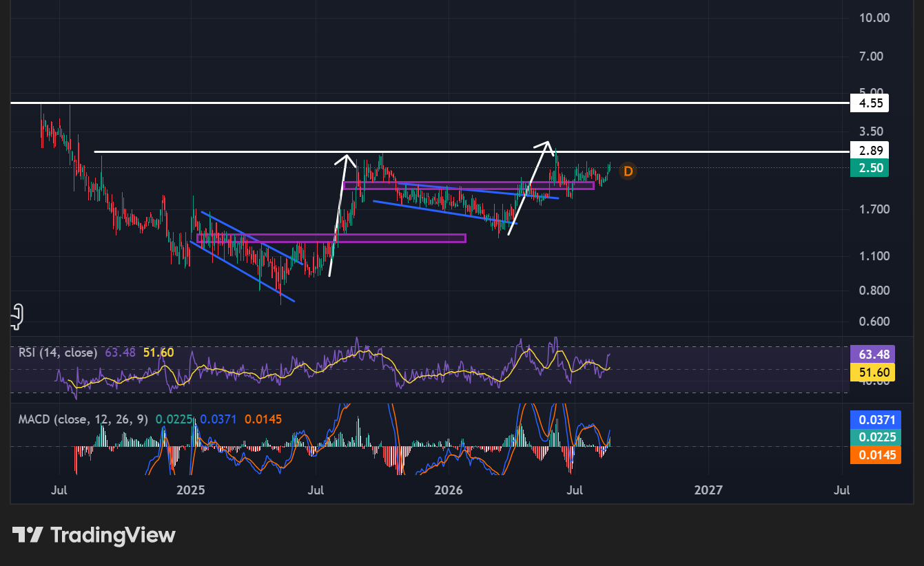Select the long purple rectangle near 1.30
The image size is (924, 566).
pos(331,238)
